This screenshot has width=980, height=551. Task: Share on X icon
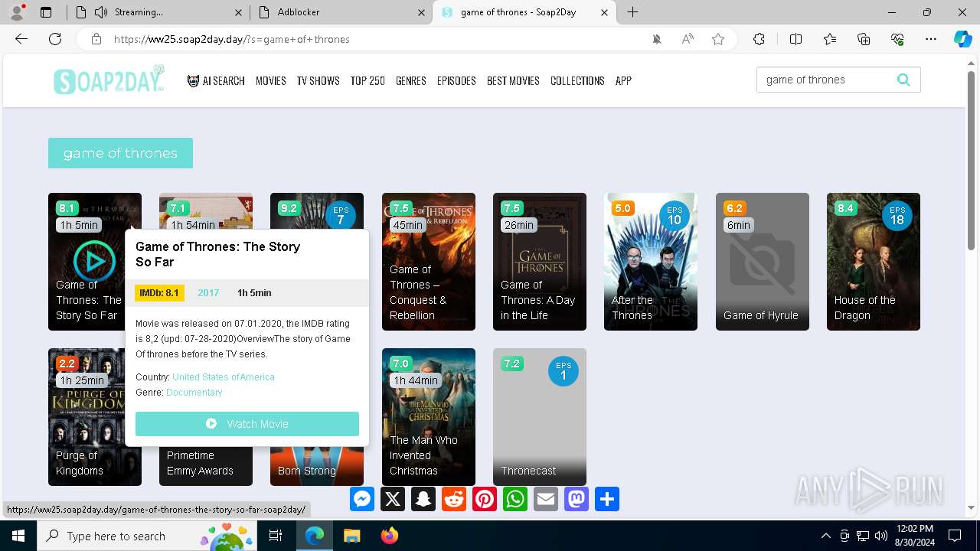click(x=393, y=499)
